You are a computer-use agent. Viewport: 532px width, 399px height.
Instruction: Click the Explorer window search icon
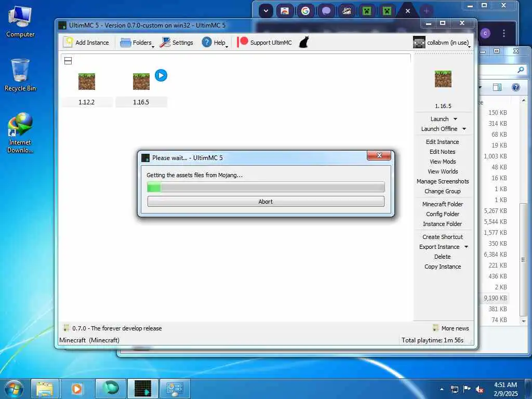click(x=521, y=70)
